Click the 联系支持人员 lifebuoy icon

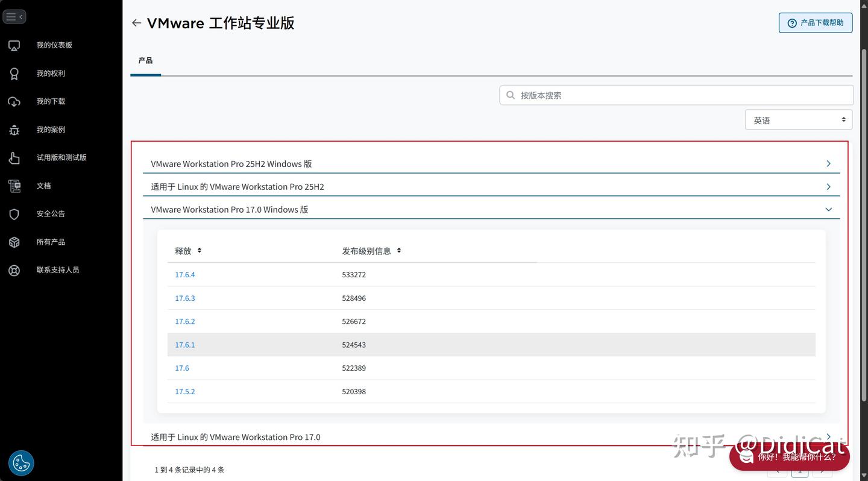pyautogui.click(x=14, y=271)
